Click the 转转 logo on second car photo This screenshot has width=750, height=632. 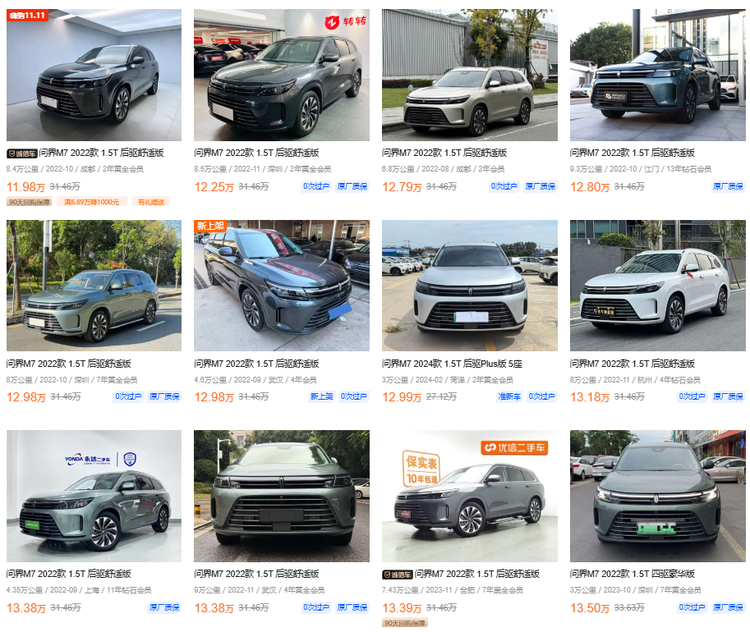345,22
